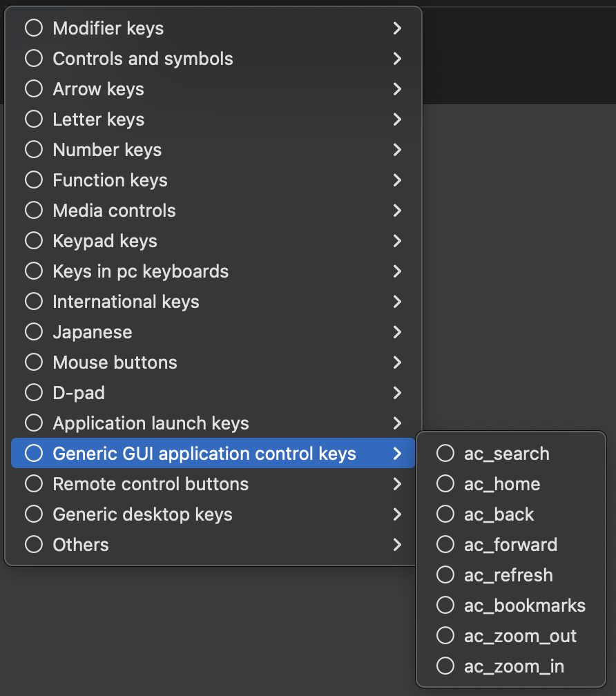Image resolution: width=616 pixels, height=696 pixels.
Task: Open the Generic desktop keys entry
Action: [x=143, y=514]
